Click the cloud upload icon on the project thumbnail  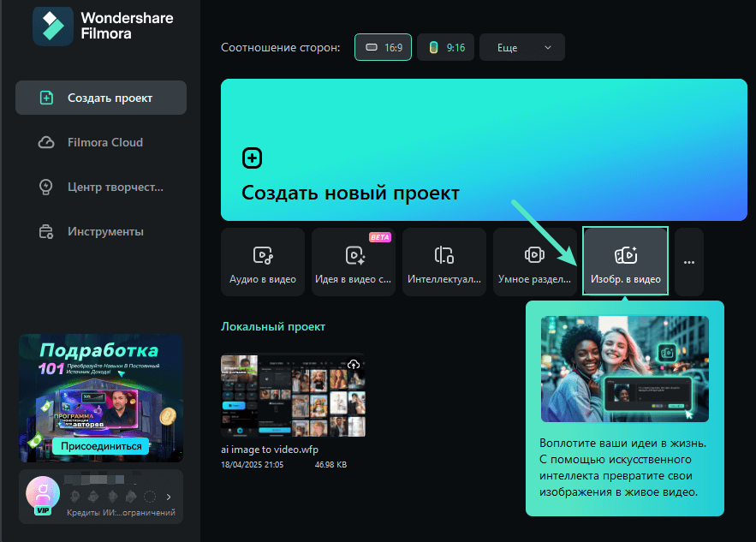(x=354, y=365)
